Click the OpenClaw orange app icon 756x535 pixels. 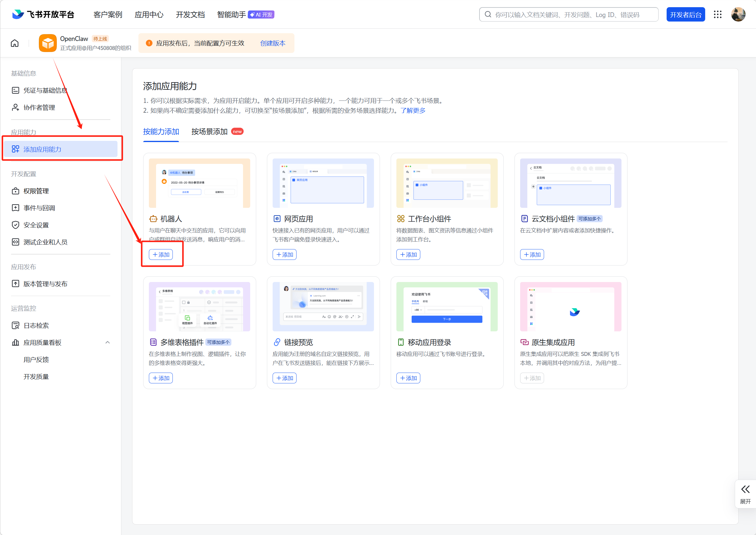(48, 43)
